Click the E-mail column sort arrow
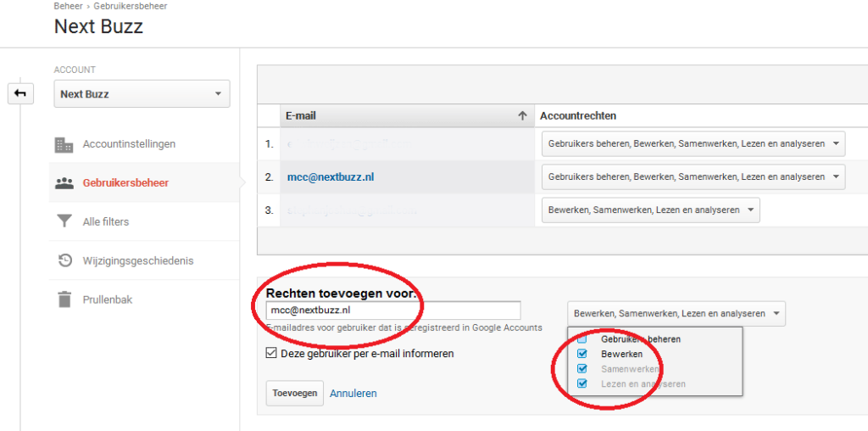 [x=522, y=116]
